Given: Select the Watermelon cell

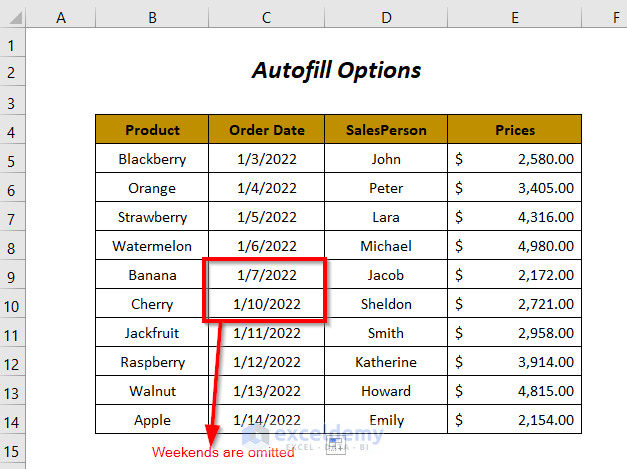Looking at the screenshot, I should (x=152, y=246).
